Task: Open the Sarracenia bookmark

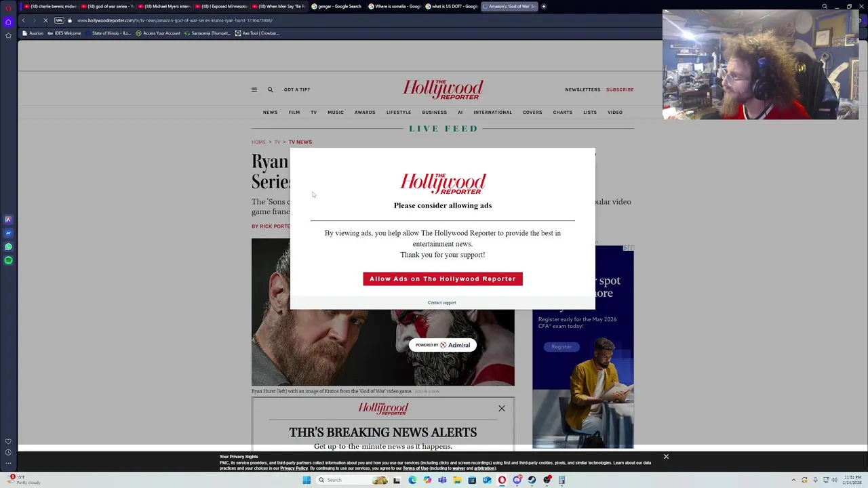Action: point(208,33)
